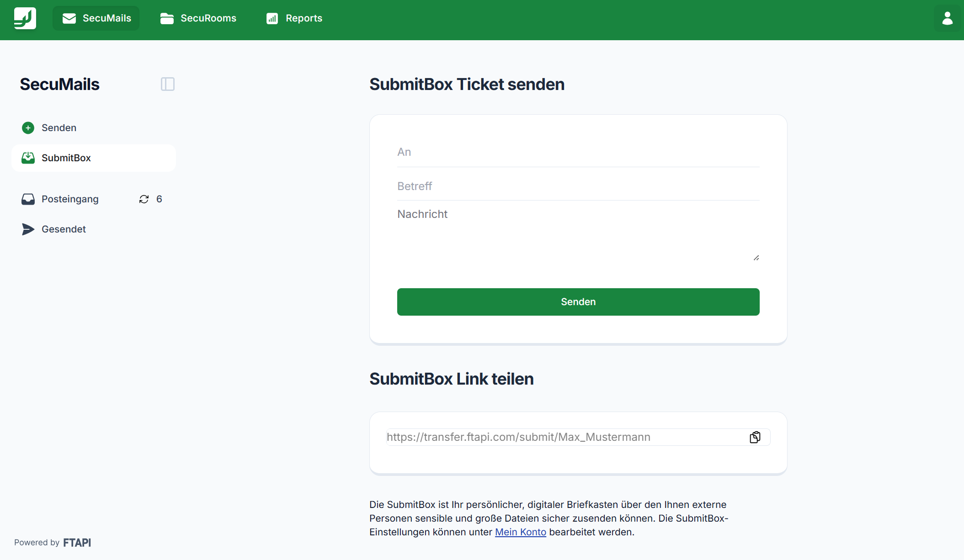This screenshot has height=560, width=964.
Task: Refresh the Posteingang with the sync icon
Action: tap(144, 199)
